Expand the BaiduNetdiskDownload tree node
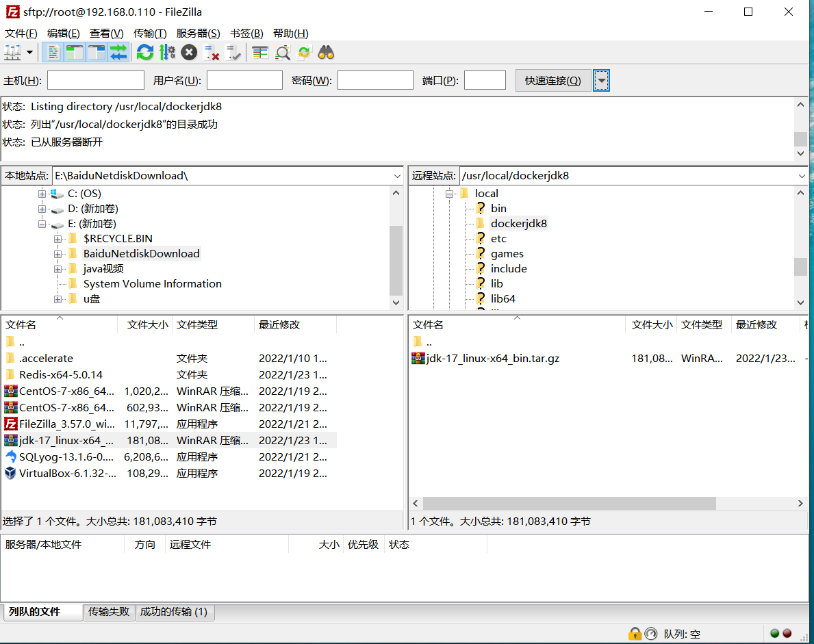The image size is (814, 644). pos(58,254)
